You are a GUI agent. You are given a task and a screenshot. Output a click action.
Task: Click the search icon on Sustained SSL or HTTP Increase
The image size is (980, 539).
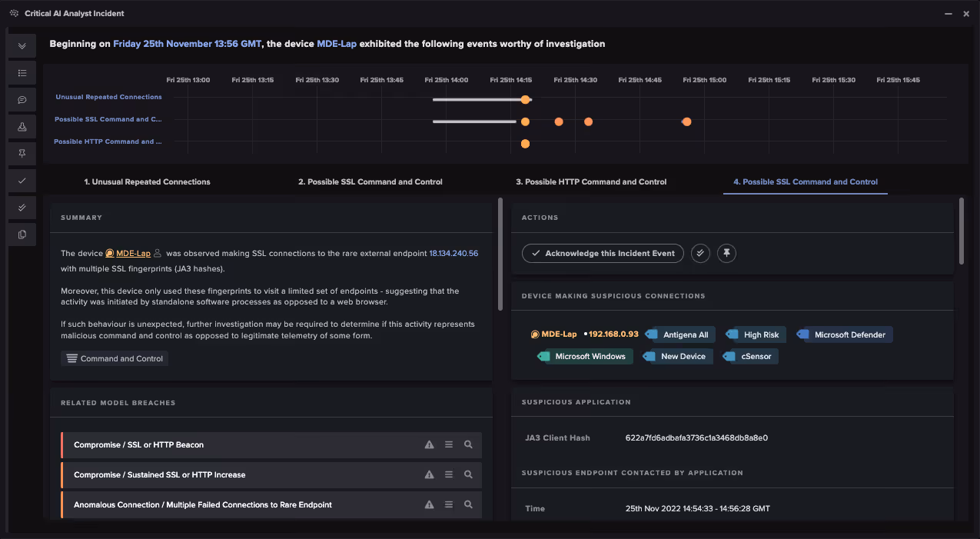coord(468,475)
